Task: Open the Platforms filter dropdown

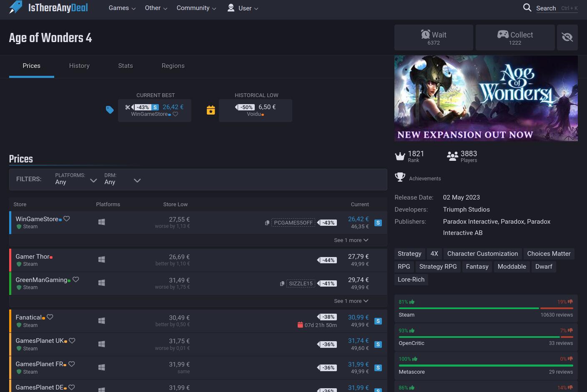Action: tap(76, 179)
